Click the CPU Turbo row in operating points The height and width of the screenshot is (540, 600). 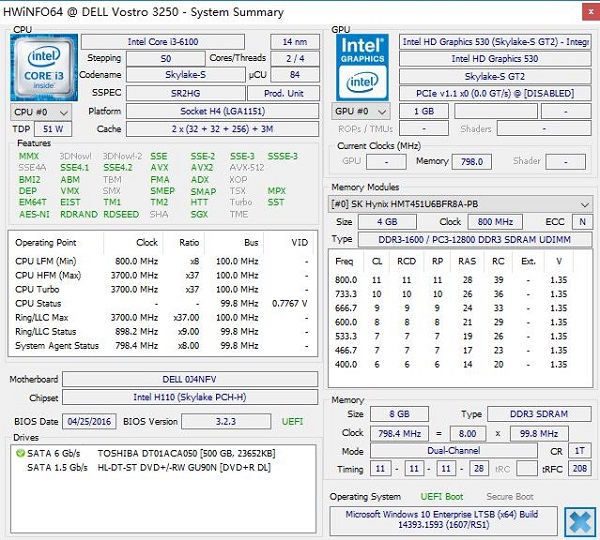pyautogui.click(x=160, y=289)
